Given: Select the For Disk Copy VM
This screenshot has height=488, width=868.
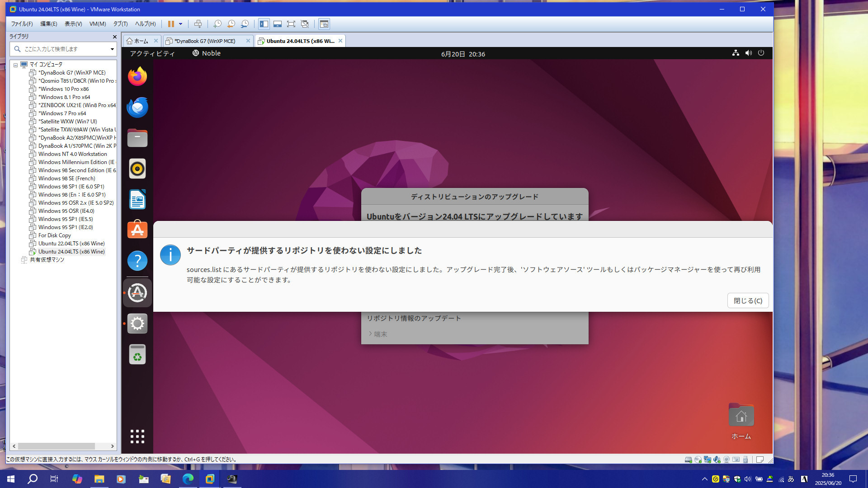Looking at the screenshot, I should tap(54, 235).
